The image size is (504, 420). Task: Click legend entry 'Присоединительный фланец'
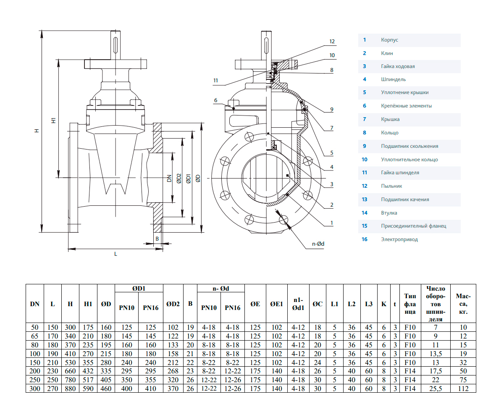coord(413,226)
